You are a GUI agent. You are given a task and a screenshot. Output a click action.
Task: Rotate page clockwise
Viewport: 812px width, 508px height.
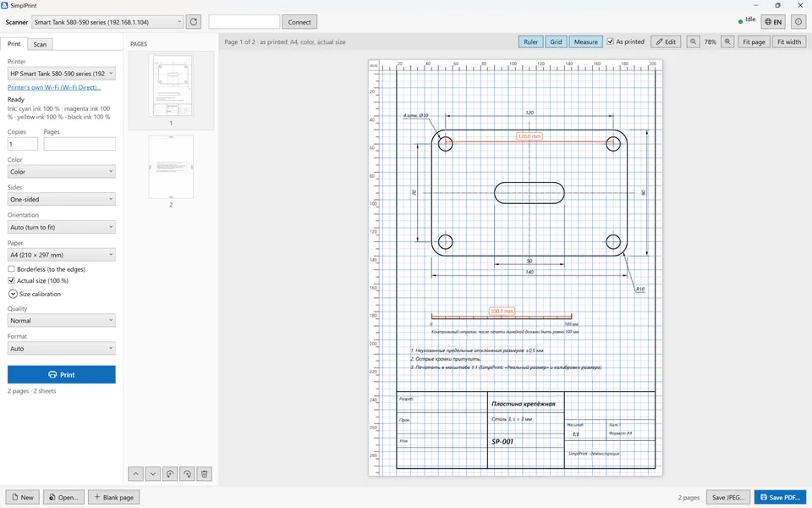(188, 474)
